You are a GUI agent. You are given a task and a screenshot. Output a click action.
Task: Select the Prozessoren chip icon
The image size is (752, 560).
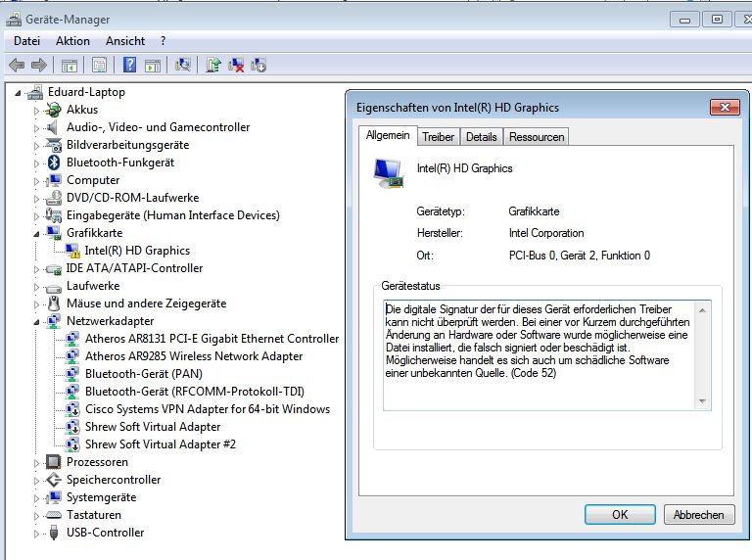tap(53, 462)
